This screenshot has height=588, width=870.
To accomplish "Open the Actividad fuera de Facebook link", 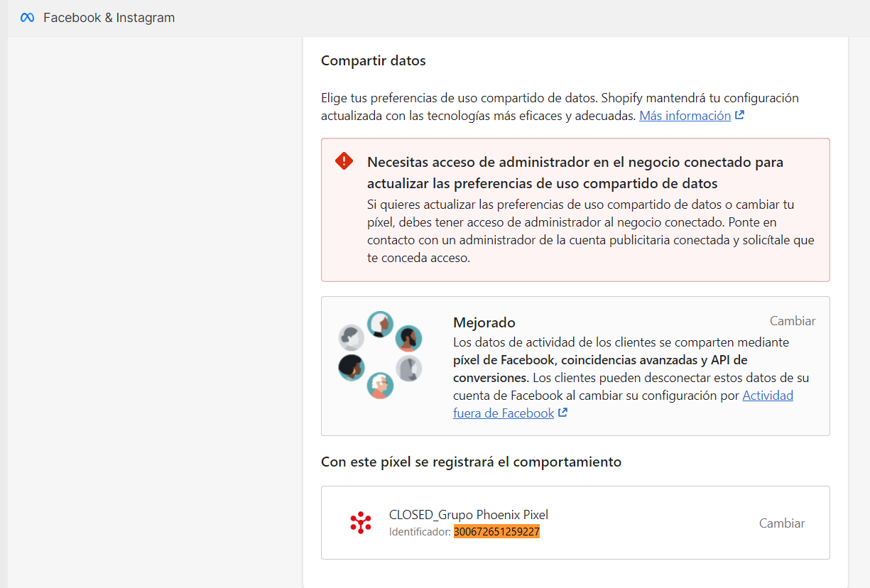I will [x=767, y=396].
